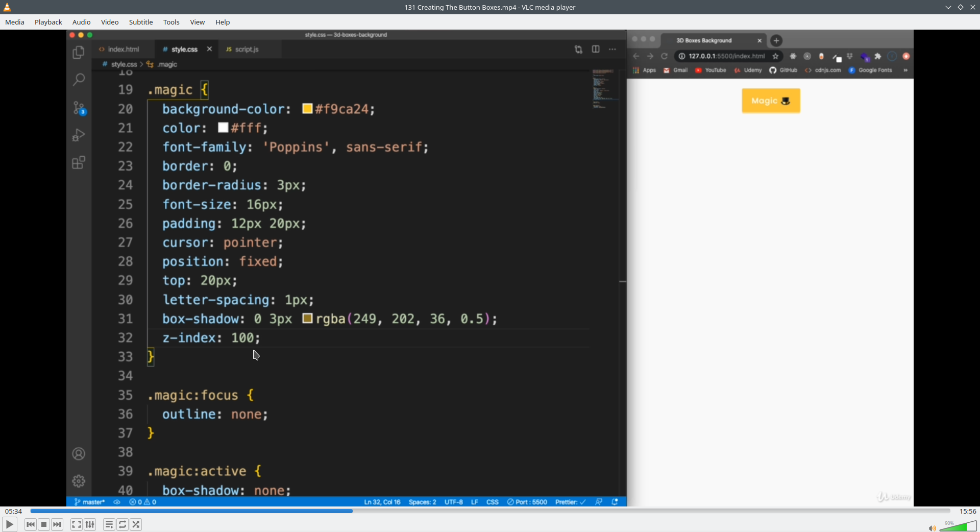
Task: Open the Help menu
Action: (x=223, y=22)
